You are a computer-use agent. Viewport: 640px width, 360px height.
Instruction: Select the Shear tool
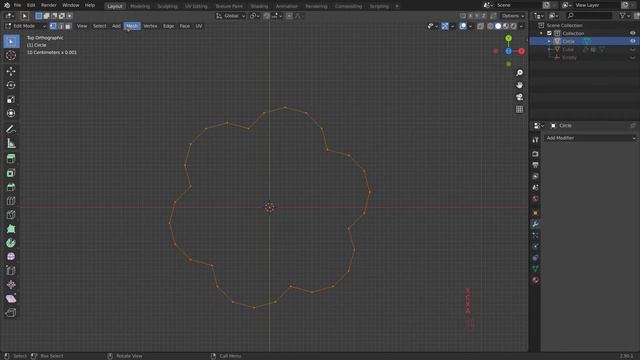[11, 298]
